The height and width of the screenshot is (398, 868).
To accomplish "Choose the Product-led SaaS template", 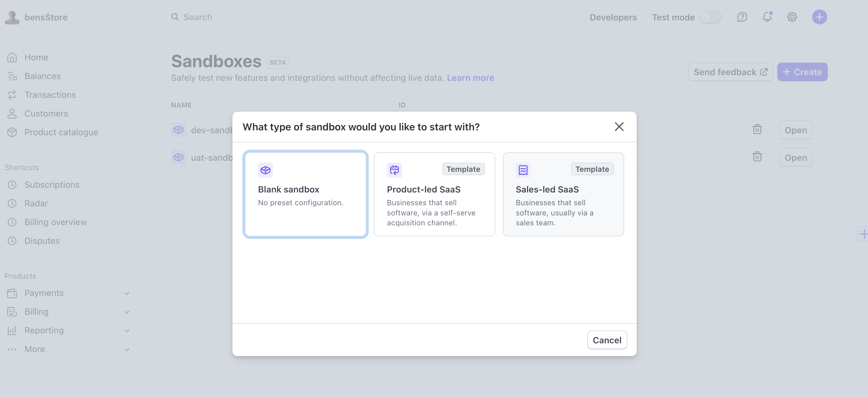I will click(434, 194).
